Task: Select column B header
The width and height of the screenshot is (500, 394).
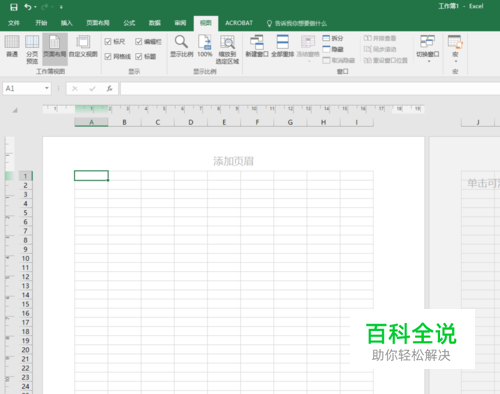Action: pos(124,122)
